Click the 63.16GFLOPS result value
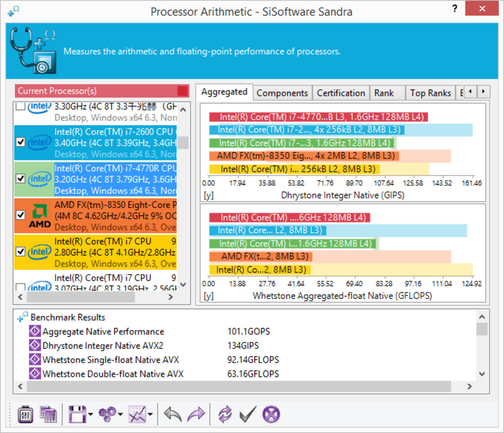This screenshot has width=504, height=433. click(x=253, y=374)
